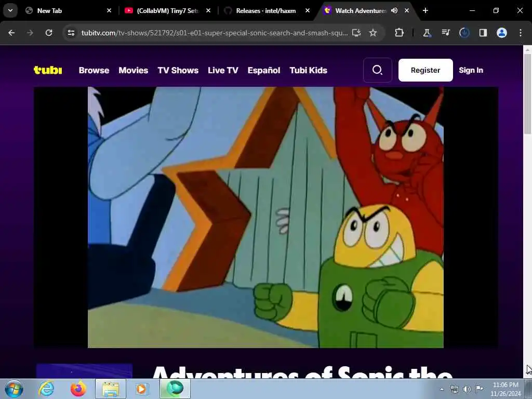Open a new browser tab with plus

(x=425, y=10)
